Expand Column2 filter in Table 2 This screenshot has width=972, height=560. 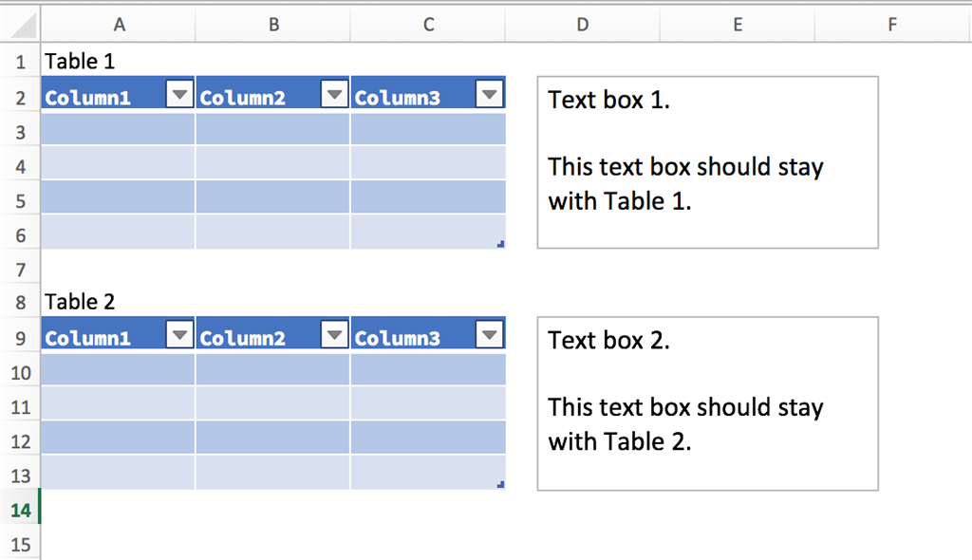(335, 334)
